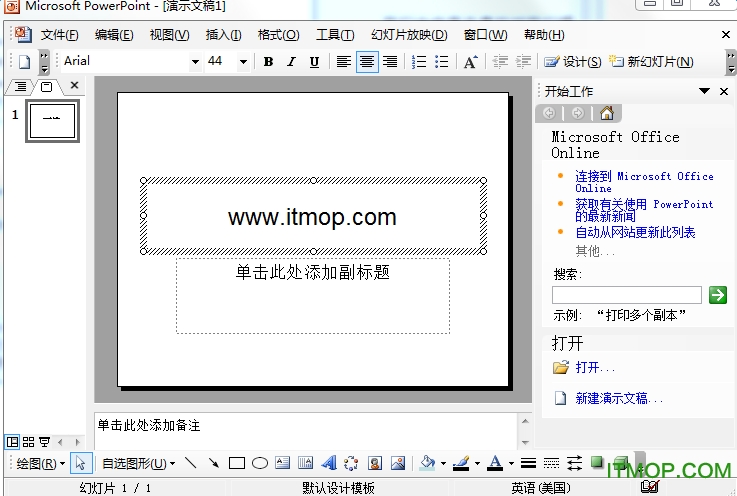The width and height of the screenshot is (737, 496).
Task: Select the Arrow drawing tool
Action: click(x=214, y=464)
